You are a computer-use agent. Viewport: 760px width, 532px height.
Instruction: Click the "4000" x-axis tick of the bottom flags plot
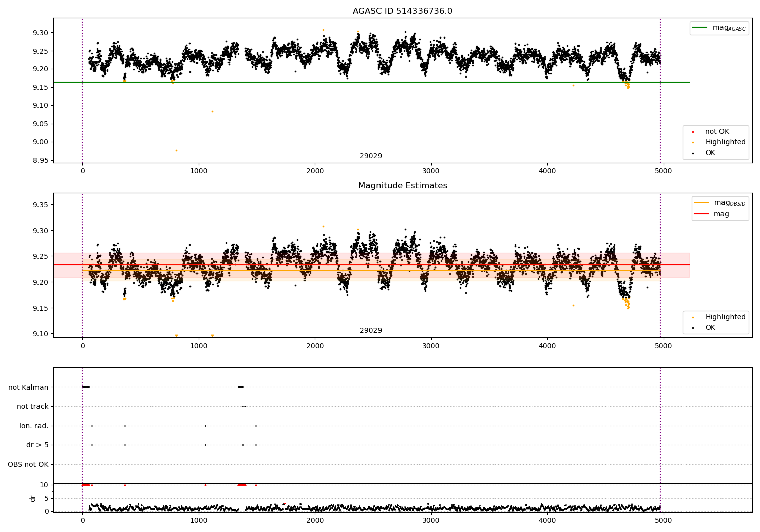547,520
